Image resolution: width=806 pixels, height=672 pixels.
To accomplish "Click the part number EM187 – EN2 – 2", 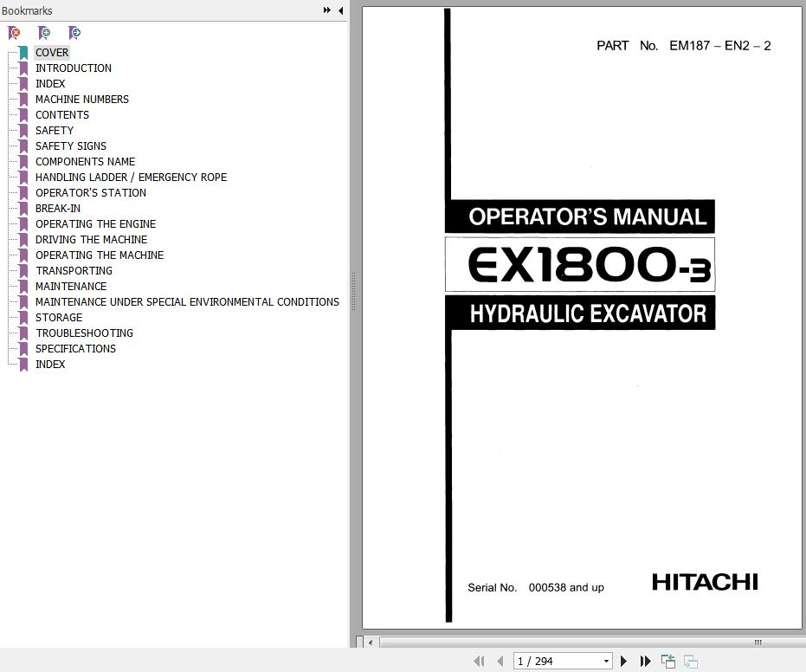I will 719,46.
